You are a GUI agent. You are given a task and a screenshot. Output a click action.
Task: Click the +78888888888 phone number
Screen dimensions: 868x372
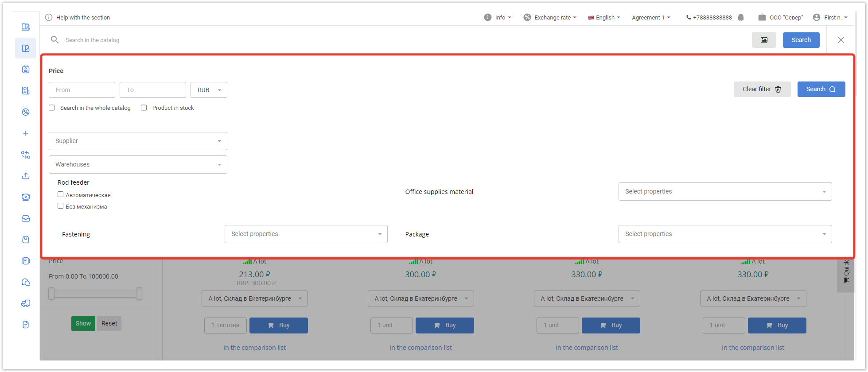[x=712, y=18]
